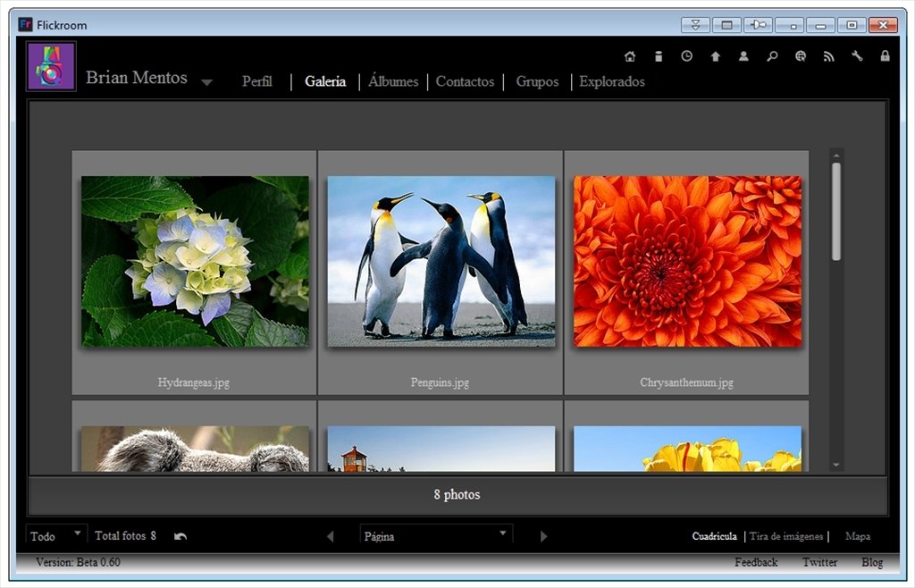Click the 8 photos status text

tap(457, 495)
